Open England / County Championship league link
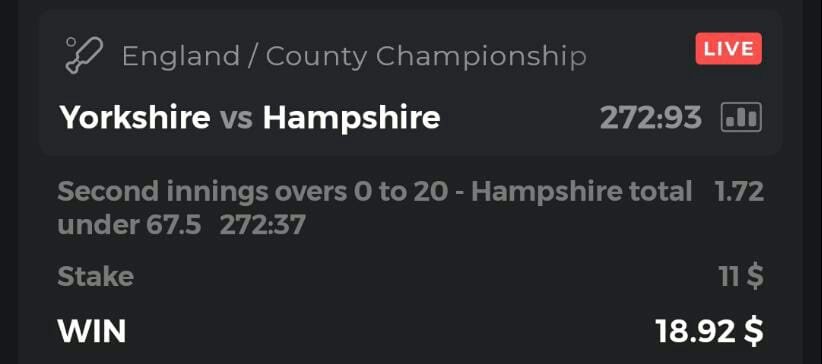Image resolution: width=822 pixels, height=364 pixels. click(354, 56)
